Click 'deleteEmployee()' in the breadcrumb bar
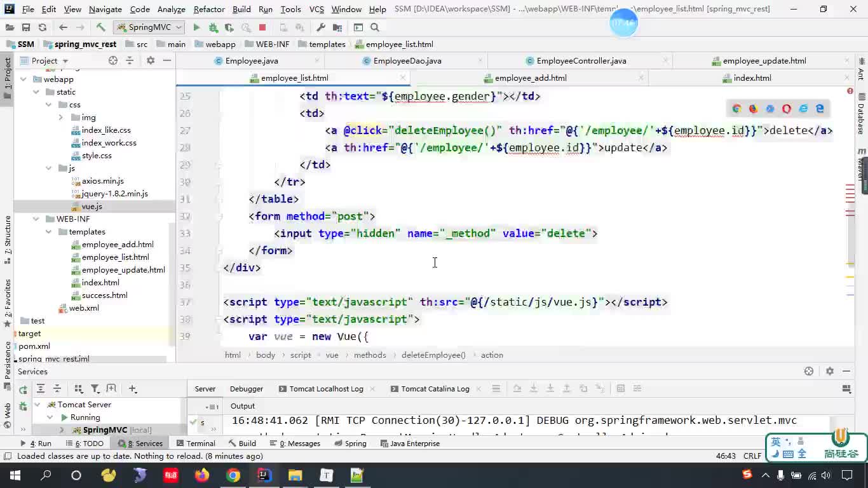Screen dimensions: 868x488 tap(433, 355)
